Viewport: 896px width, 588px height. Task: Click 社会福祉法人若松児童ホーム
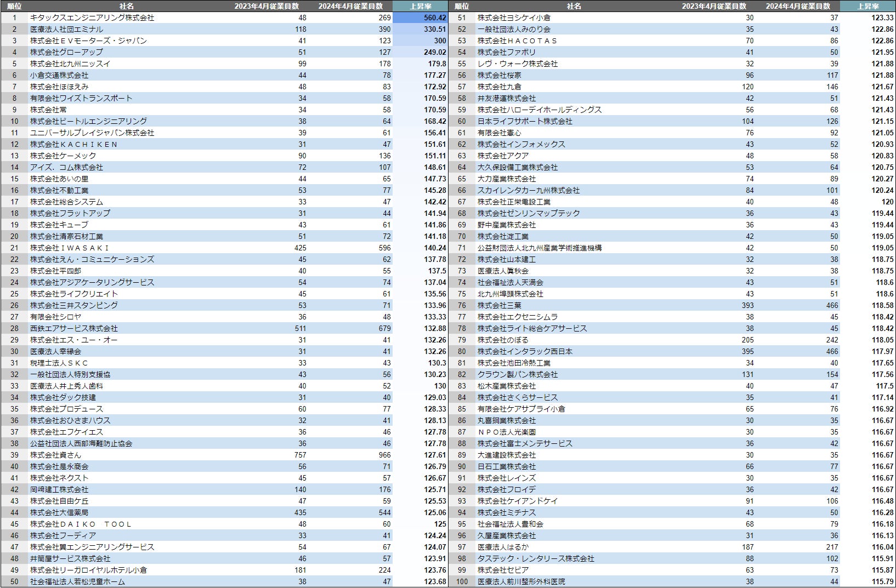point(77,581)
